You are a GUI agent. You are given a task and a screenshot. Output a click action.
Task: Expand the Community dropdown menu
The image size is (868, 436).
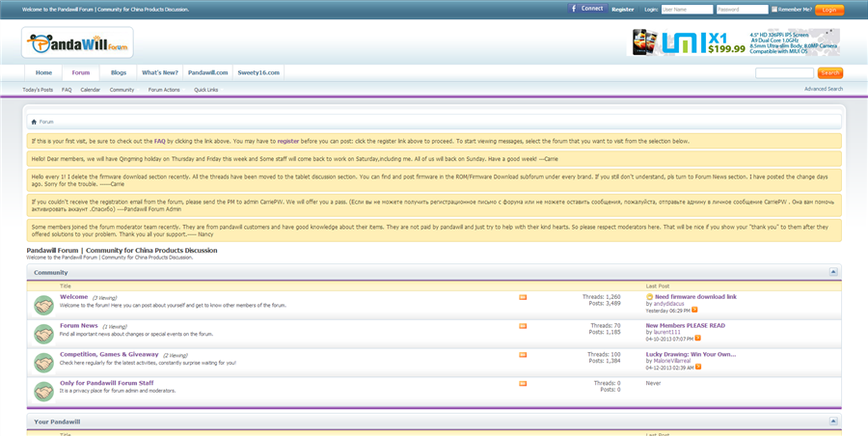(122, 90)
